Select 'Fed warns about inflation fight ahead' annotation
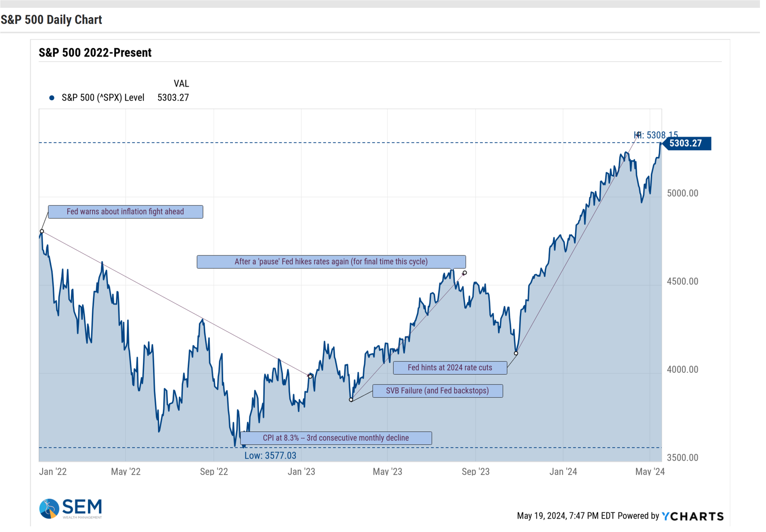Viewport: 766px width, 532px height. point(126,212)
